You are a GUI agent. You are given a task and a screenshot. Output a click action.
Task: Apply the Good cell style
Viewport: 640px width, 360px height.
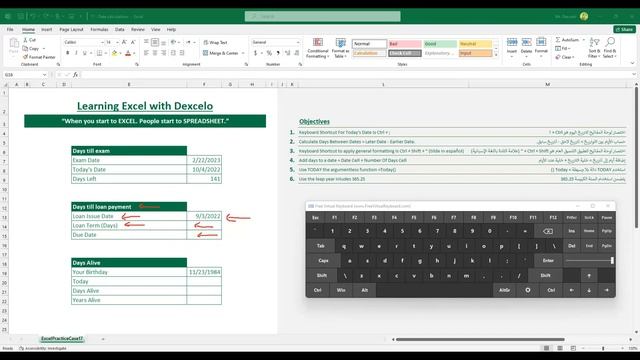[440, 44]
